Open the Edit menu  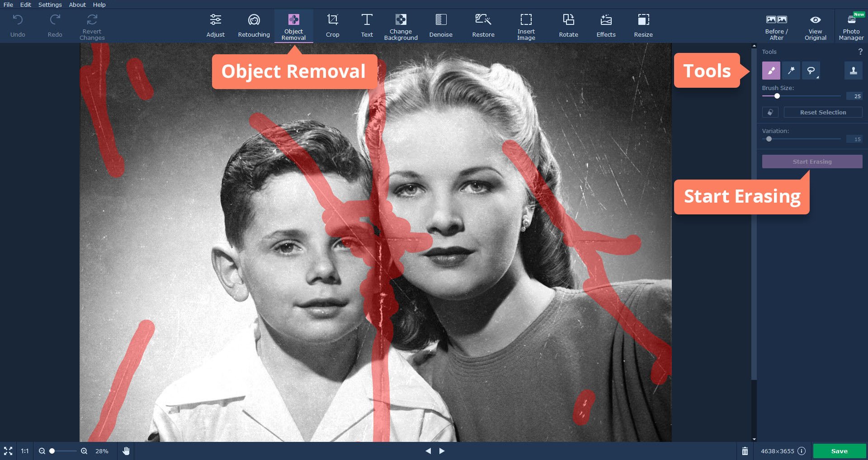(x=26, y=5)
